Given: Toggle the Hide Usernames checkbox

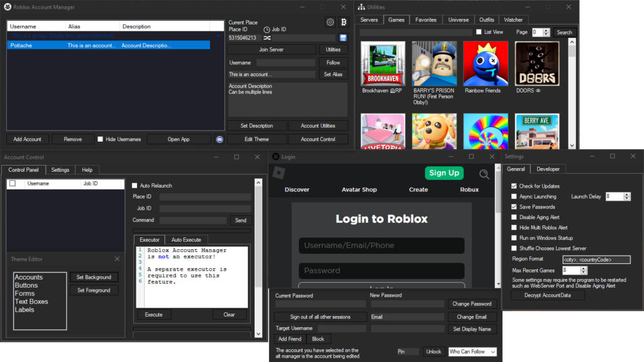Looking at the screenshot, I should 100,139.
